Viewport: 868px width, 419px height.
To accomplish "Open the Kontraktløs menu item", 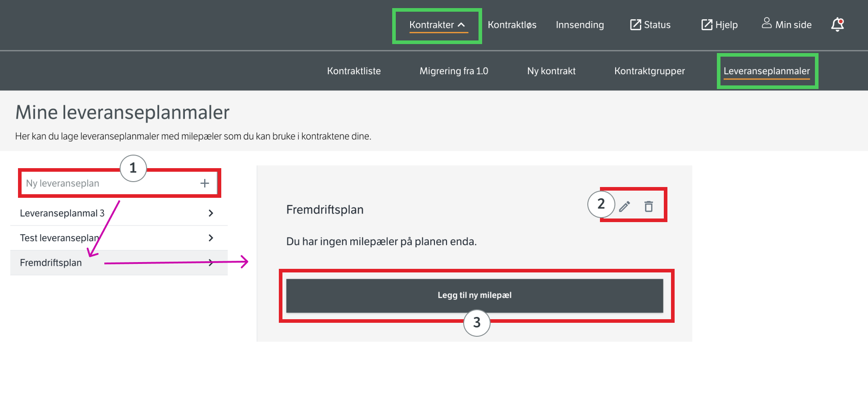I will pos(512,25).
